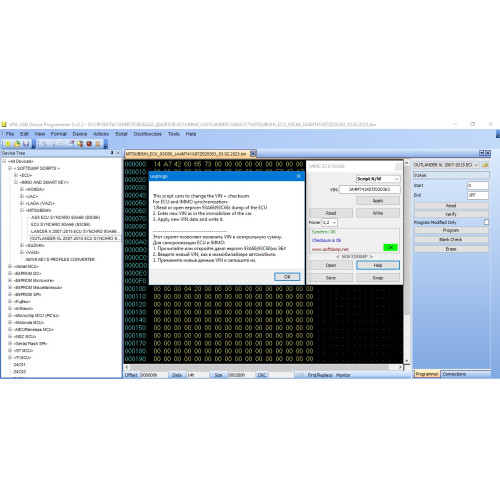Open the Power voltage dropdown

click(x=329, y=222)
